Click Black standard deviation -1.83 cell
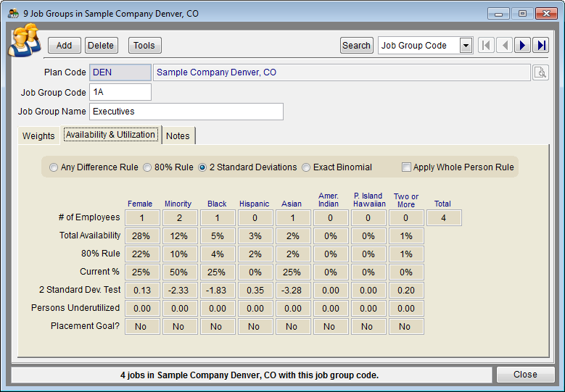 [x=218, y=290]
